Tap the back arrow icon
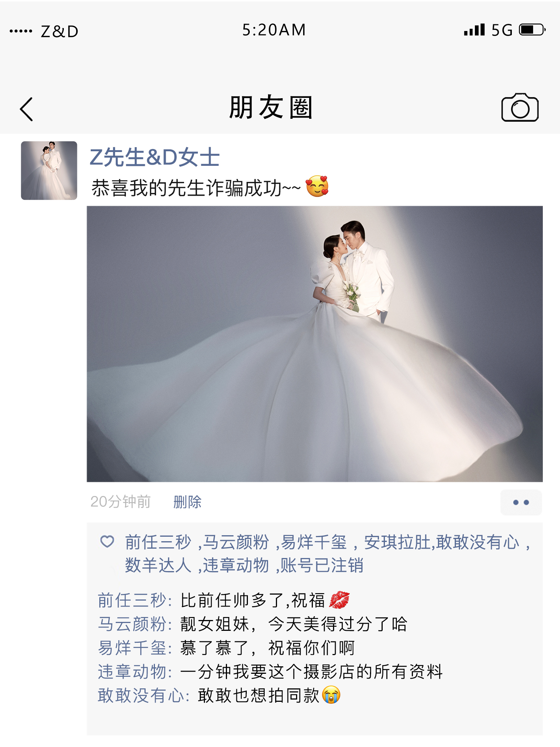This screenshot has height=747, width=560. click(26, 109)
